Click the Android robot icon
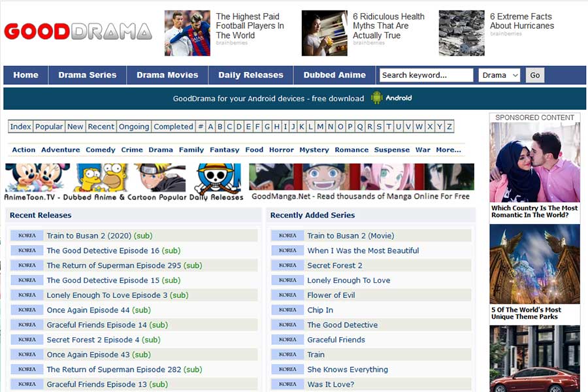The width and height of the screenshot is (588, 392). pyautogui.click(x=376, y=98)
